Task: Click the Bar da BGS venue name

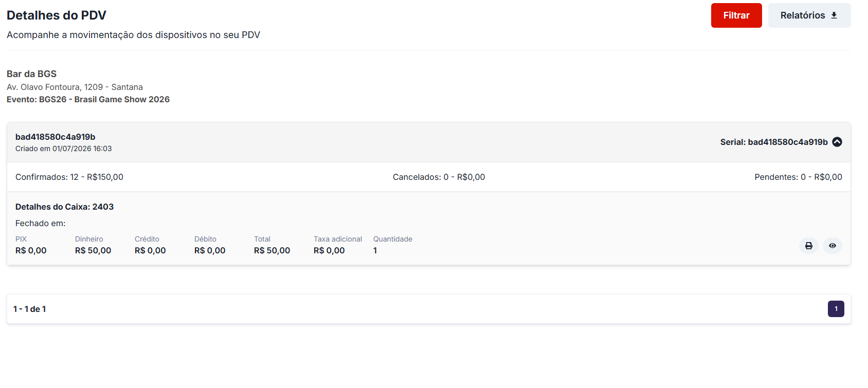Action: 31,74
